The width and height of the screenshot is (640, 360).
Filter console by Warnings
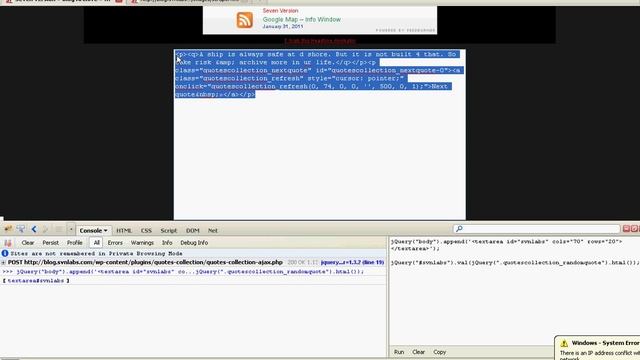[x=142, y=243]
